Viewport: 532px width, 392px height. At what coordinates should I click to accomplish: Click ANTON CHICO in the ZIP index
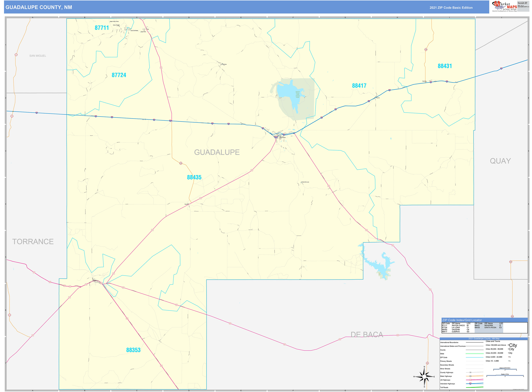(x=458, y=326)
